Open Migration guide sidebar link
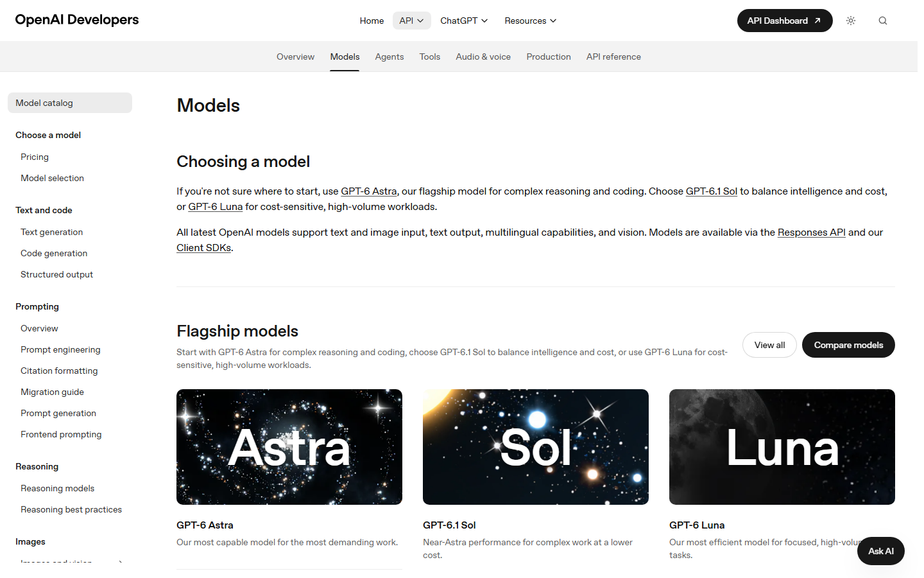The height and width of the screenshot is (578, 924). click(52, 392)
